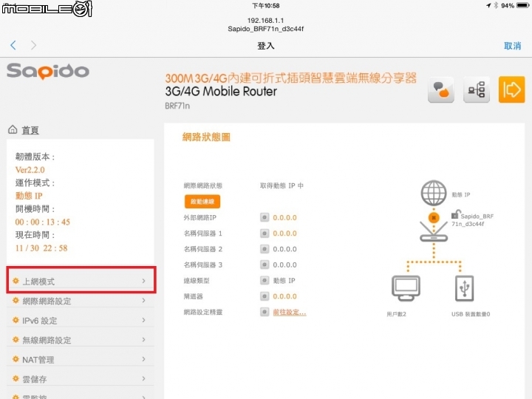
Task: Click the Ver2.2.0 firmware version text
Action: (30, 170)
